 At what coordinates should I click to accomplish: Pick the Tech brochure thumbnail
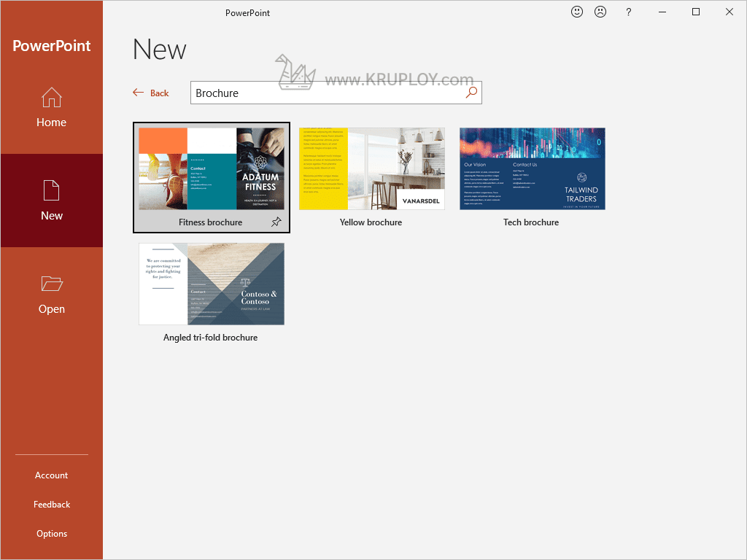(x=532, y=168)
